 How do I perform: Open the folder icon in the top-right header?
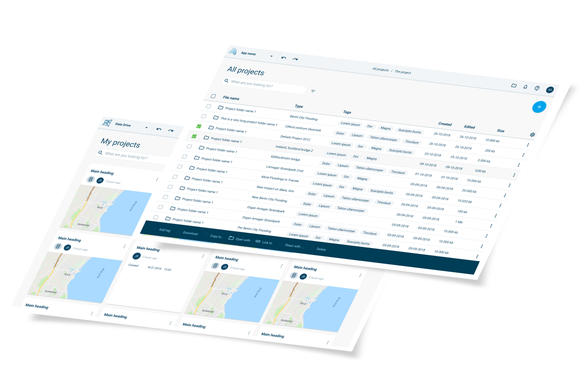[513, 86]
